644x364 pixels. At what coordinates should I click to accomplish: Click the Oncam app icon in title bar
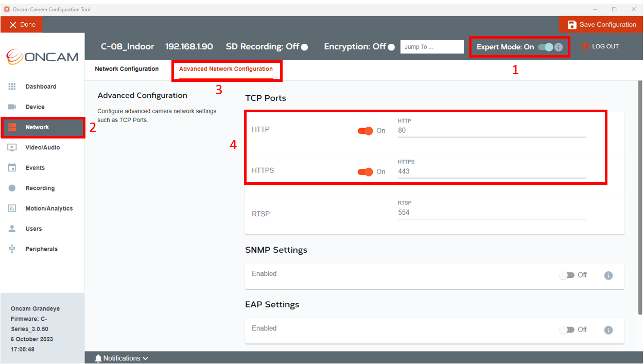(x=7, y=9)
